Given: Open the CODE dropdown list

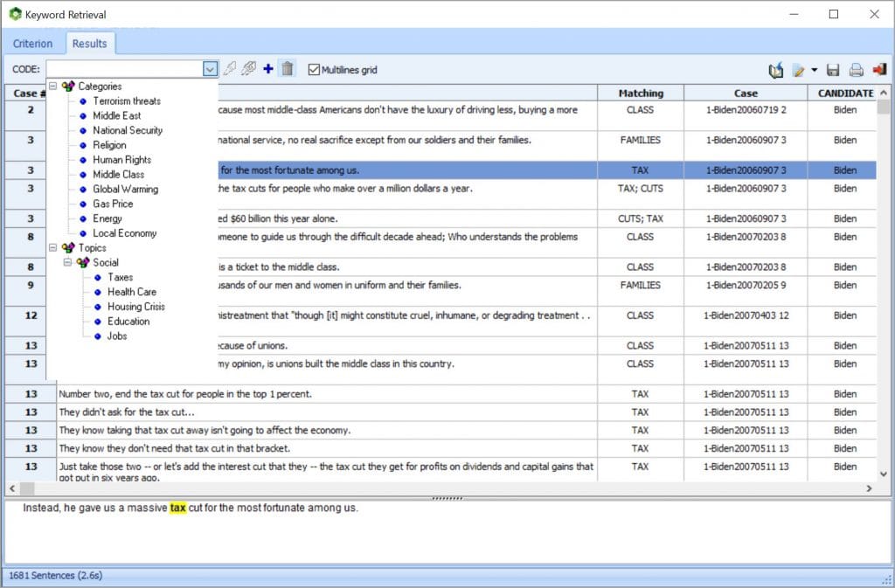Looking at the screenshot, I should pos(210,68).
